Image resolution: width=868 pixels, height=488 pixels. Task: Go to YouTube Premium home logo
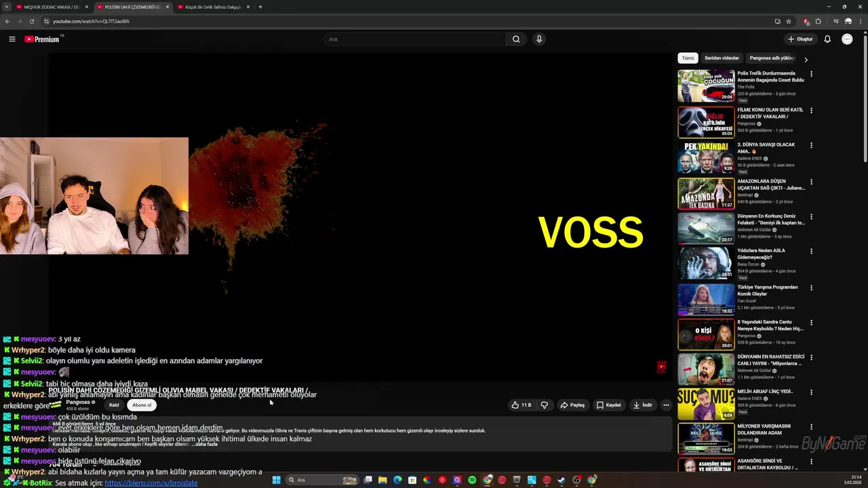click(x=42, y=39)
